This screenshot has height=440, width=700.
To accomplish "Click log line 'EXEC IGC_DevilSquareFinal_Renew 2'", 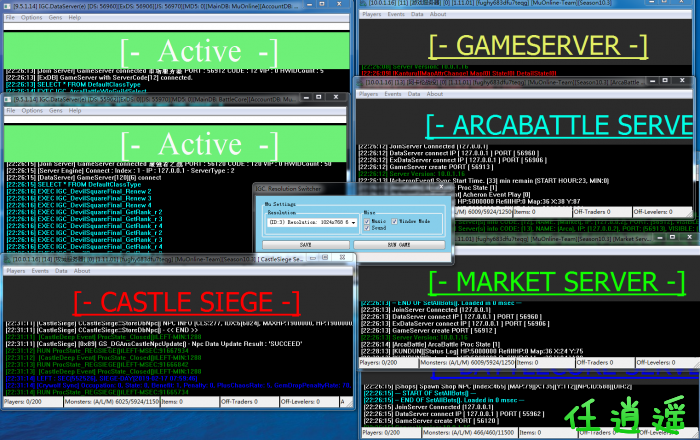I will pyautogui.click(x=79, y=191).
